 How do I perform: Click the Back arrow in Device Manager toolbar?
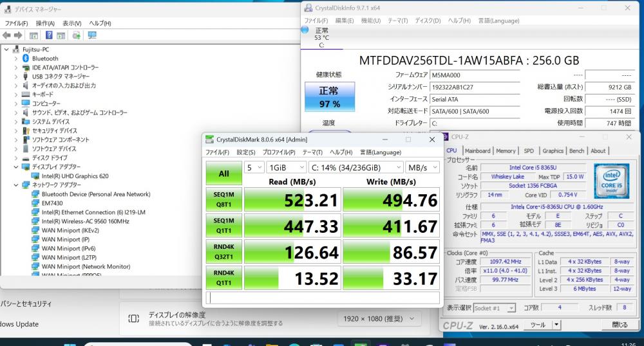pyautogui.click(x=7, y=35)
